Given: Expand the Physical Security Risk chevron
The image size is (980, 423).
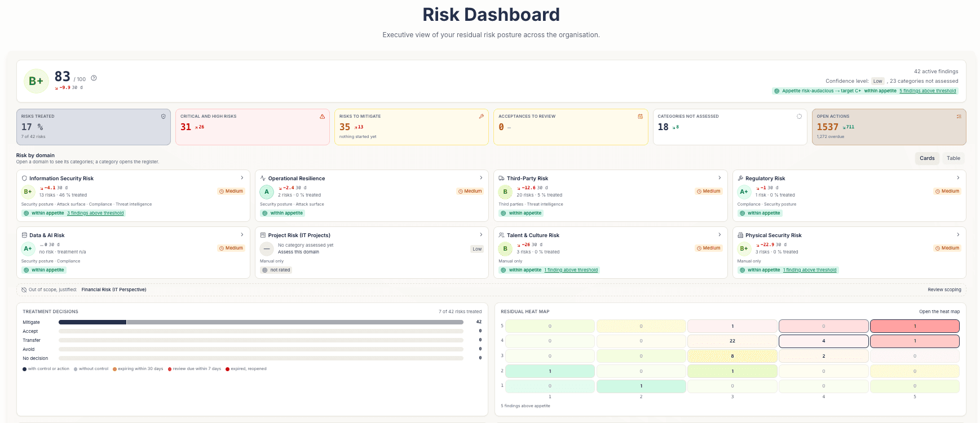Looking at the screenshot, I should point(958,235).
